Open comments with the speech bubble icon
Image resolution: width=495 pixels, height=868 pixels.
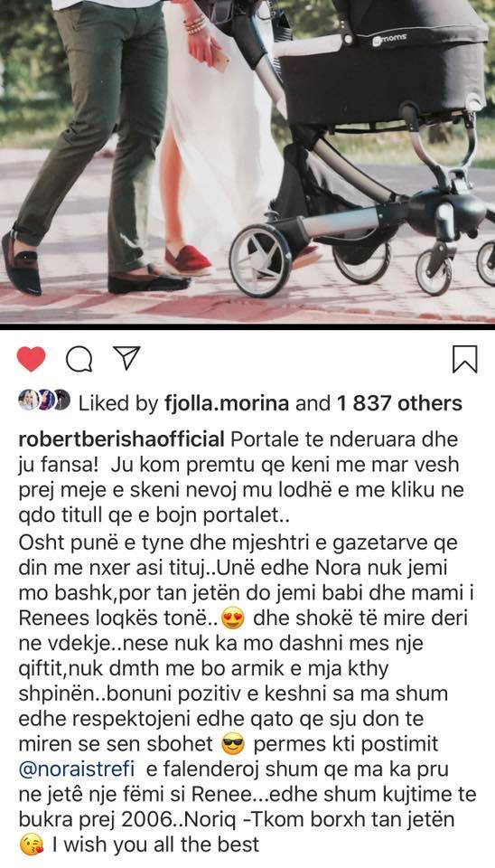79,359
